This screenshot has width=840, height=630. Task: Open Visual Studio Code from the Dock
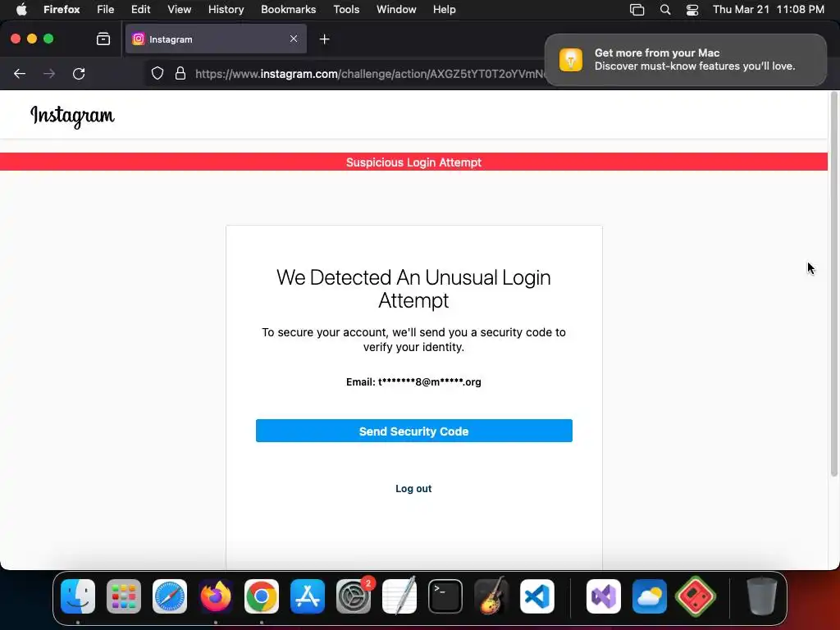click(537, 596)
